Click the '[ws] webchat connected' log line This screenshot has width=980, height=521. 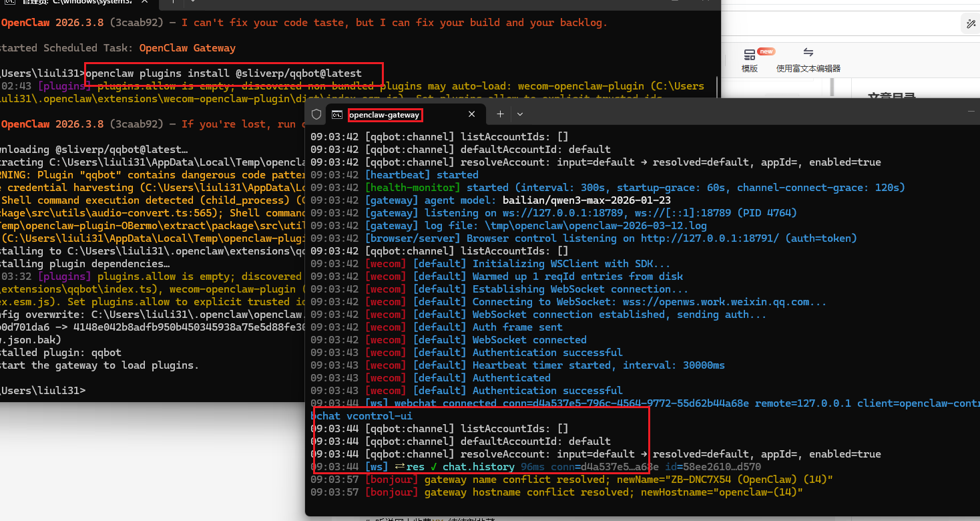point(645,403)
